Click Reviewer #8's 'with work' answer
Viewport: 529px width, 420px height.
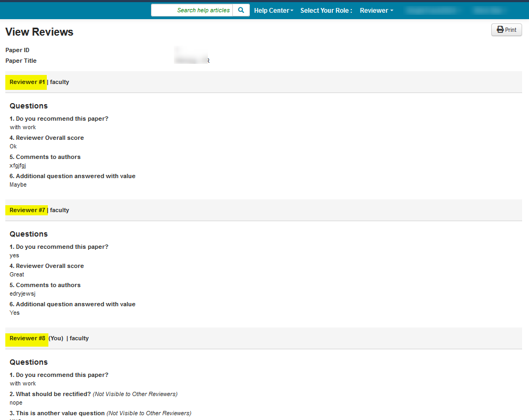click(23, 383)
